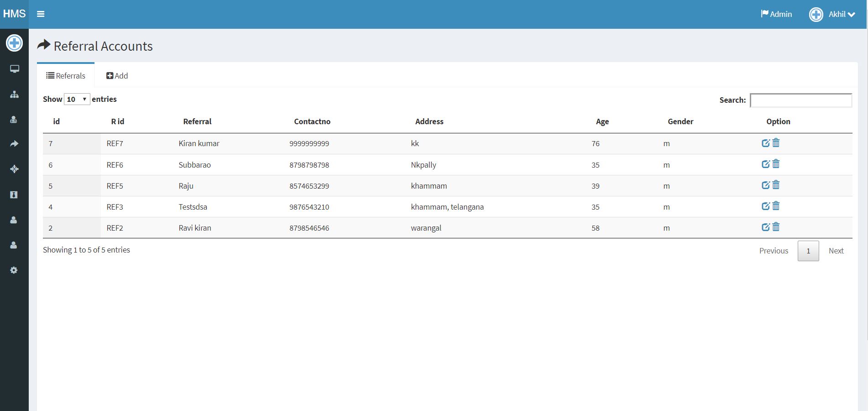868x411 pixels.
Task: Click edit icon for Raju row
Action: 765,185
